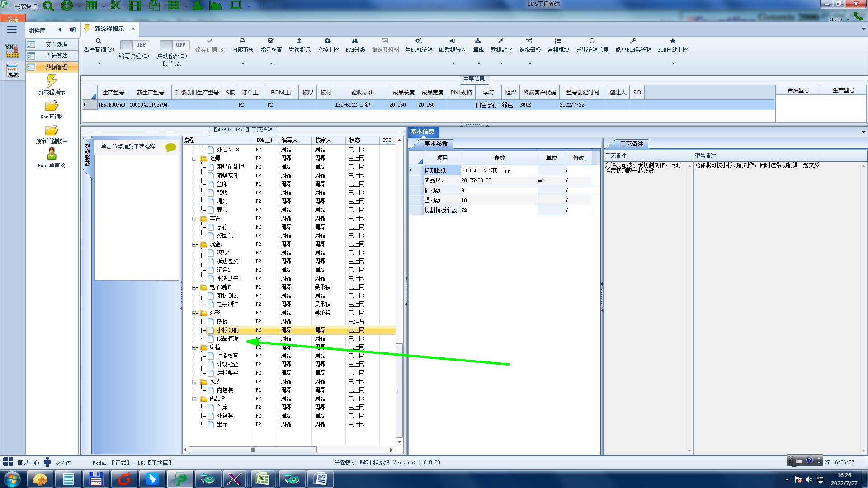
Task: Open Bom查询2 folder icon
Action: pyautogui.click(x=52, y=106)
